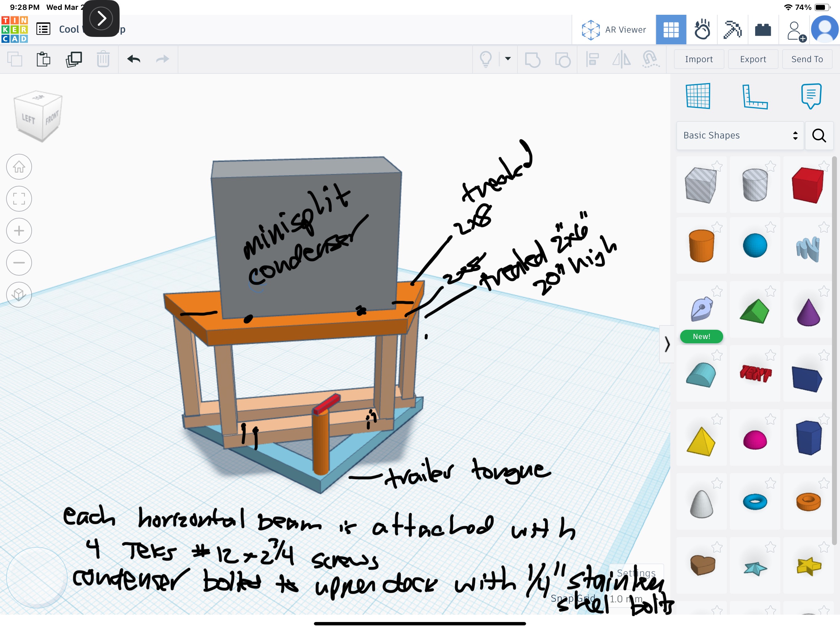Select the new Sketch pen-nib shape

point(701,309)
